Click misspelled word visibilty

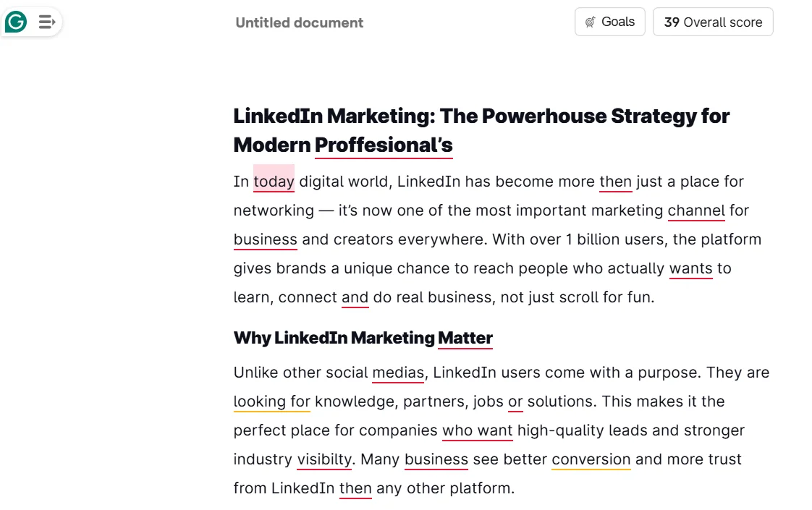(323, 459)
